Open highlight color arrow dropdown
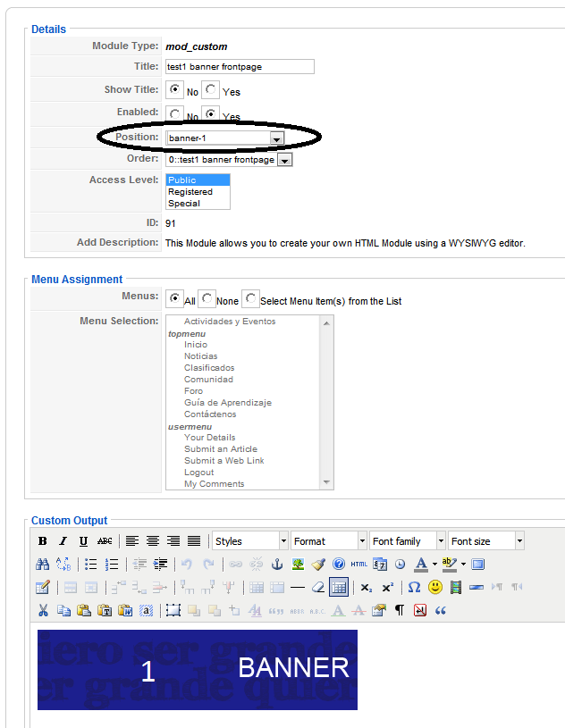This screenshot has width=565, height=728. click(463, 565)
